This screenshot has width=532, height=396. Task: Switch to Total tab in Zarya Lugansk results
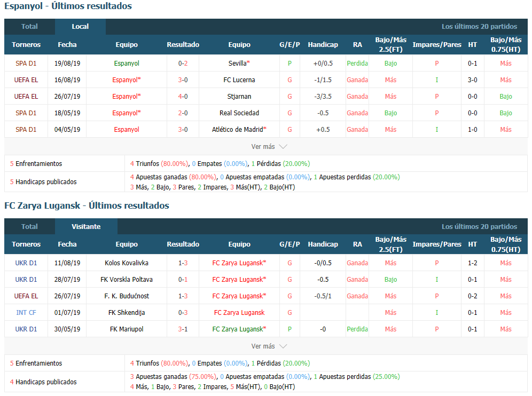[29, 226]
